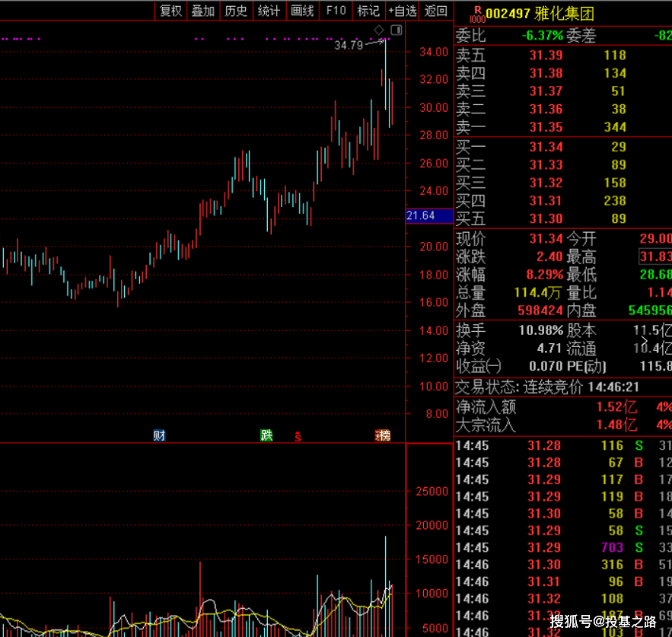Click the red R 1000 badge icon
Image resolution: width=672 pixels, height=637 pixels.
tap(477, 14)
